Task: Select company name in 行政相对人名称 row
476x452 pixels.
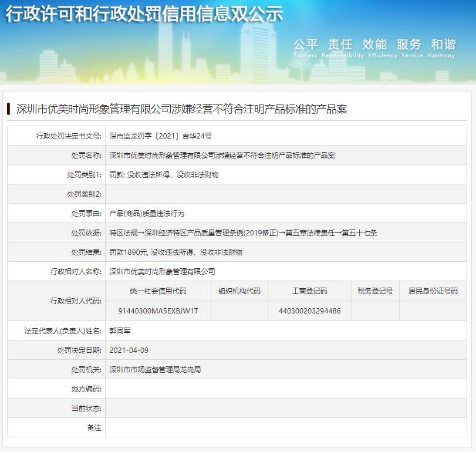Action: click(162, 271)
